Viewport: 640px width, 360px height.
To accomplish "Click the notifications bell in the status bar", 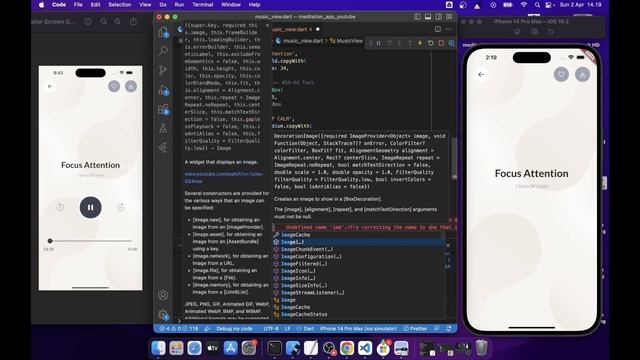I will point(449,329).
